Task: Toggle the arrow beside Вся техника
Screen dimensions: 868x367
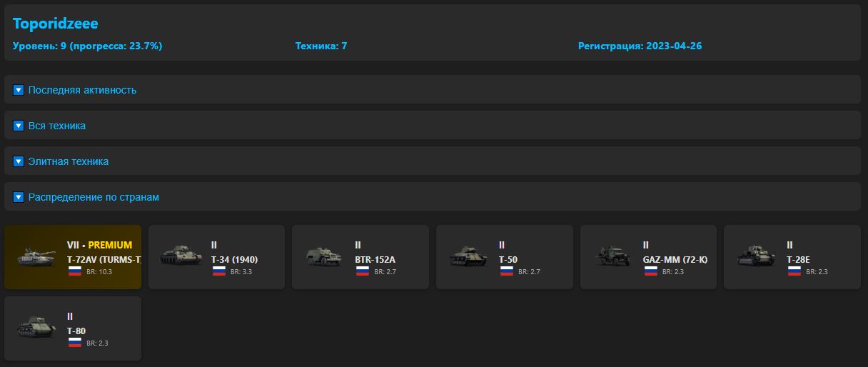Action: pyautogui.click(x=19, y=126)
